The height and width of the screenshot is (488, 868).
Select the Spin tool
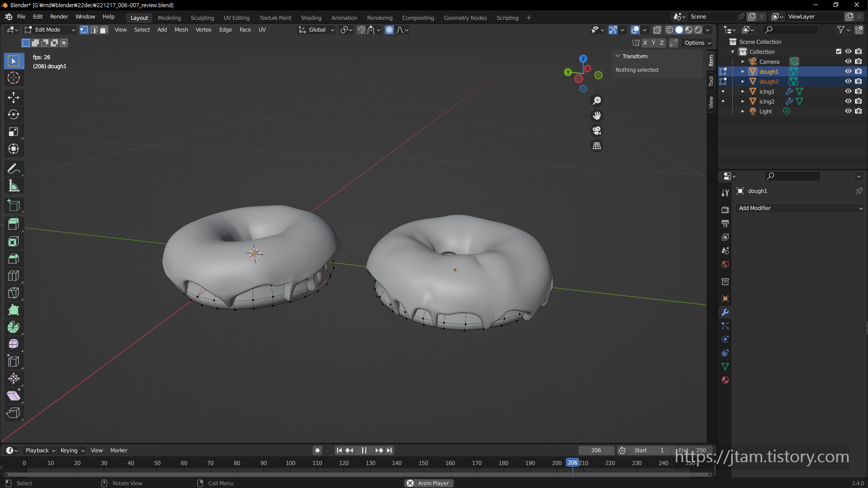pos(14,327)
